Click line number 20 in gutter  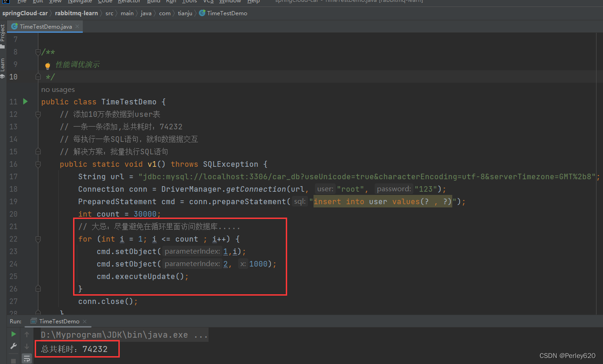13,214
